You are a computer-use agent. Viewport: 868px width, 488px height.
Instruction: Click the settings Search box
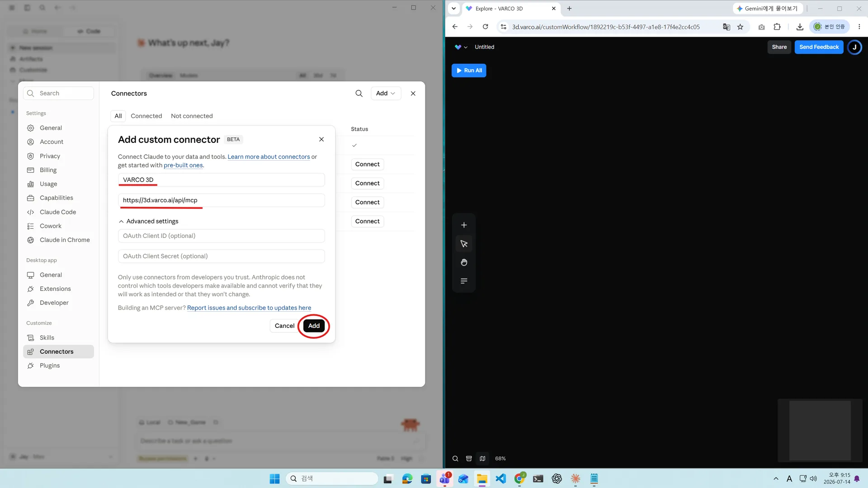pyautogui.click(x=58, y=93)
